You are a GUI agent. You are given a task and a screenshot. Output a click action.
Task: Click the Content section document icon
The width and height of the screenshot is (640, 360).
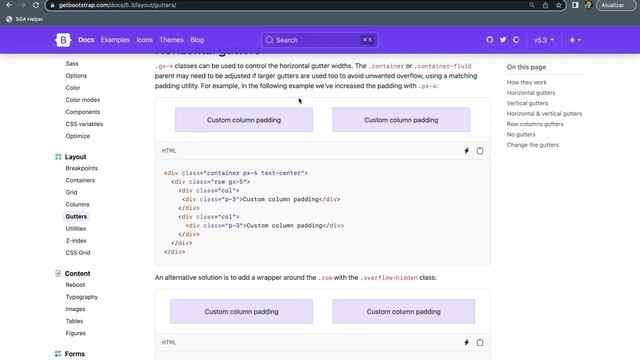pos(58,273)
